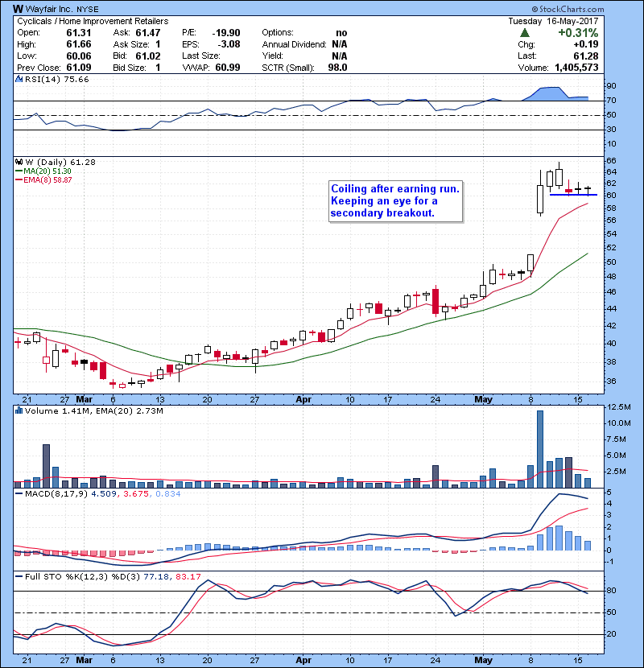This screenshot has height=668, width=644.
Task: Click the Bid value 61.02
Action: (x=148, y=56)
